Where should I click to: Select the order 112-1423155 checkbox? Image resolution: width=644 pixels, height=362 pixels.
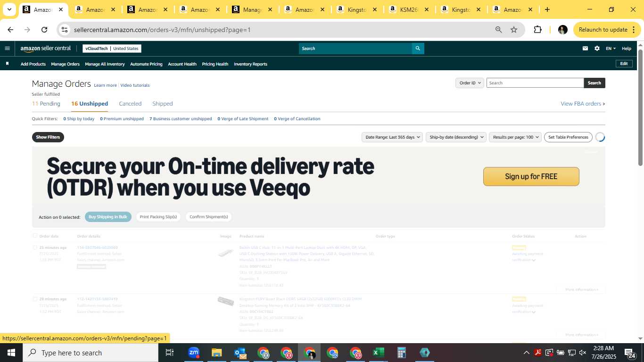coord(35,299)
